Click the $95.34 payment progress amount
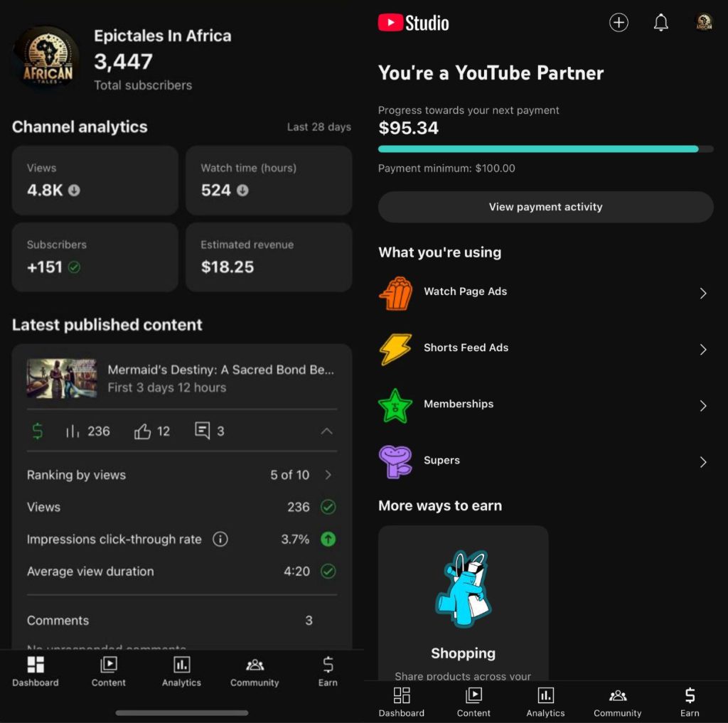Screen dimensions: 728x723 point(409,128)
